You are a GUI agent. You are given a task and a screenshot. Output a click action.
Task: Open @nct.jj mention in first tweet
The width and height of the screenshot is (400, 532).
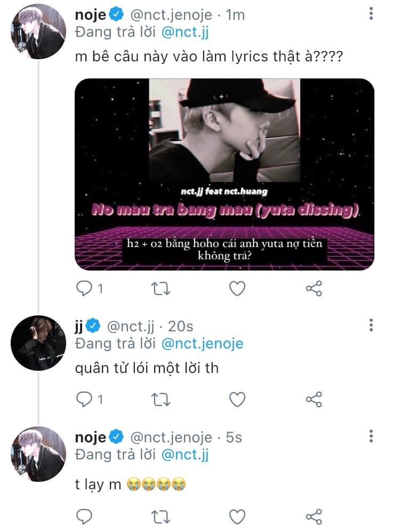(x=185, y=32)
